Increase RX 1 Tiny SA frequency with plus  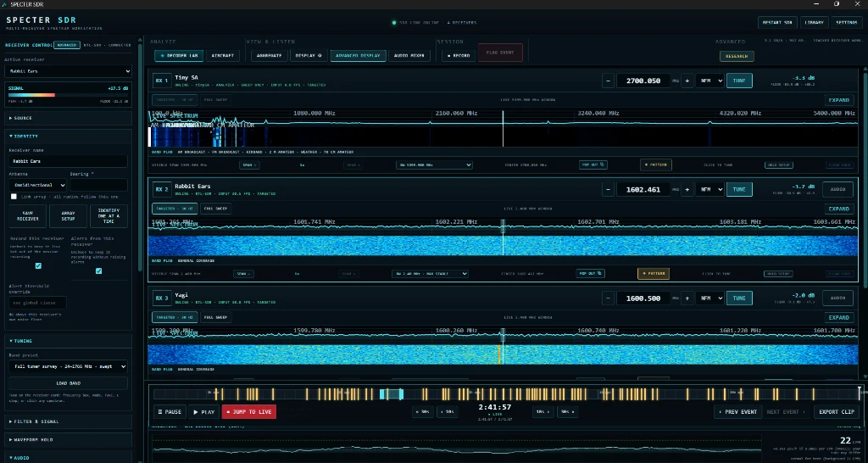pos(687,81)
